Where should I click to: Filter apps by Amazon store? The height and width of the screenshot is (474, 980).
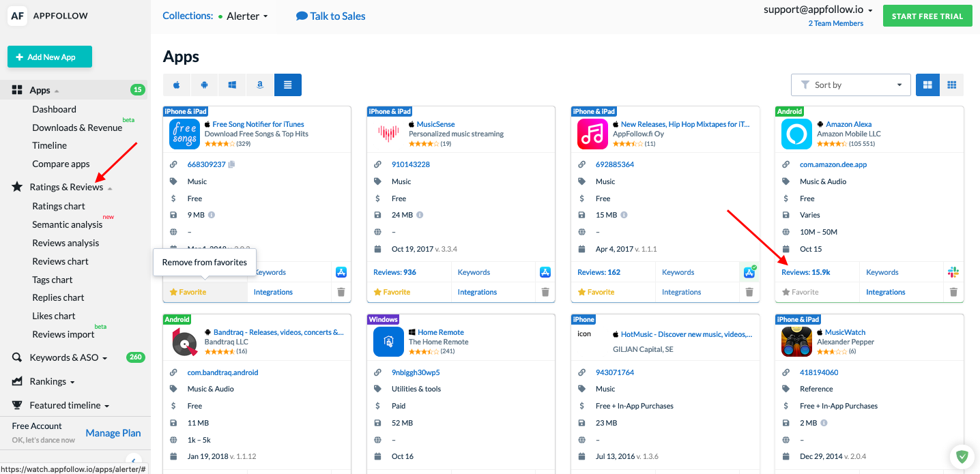[x=260, y=85]
